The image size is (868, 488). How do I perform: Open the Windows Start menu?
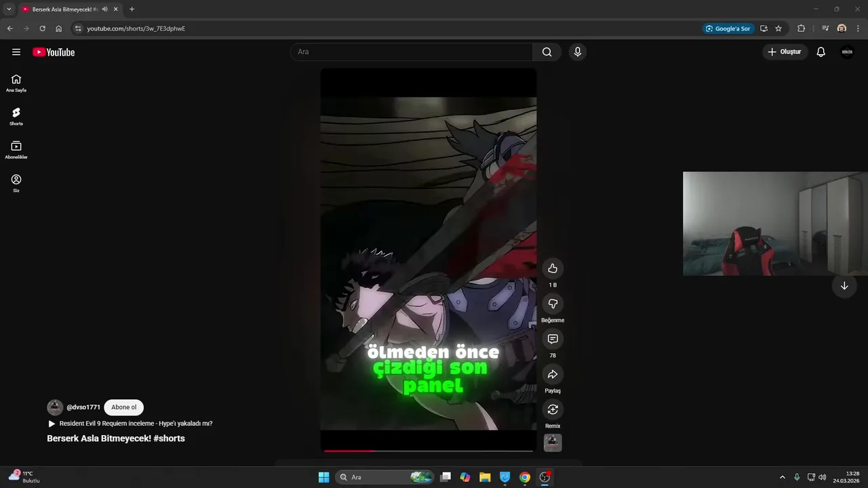point(323,477)
